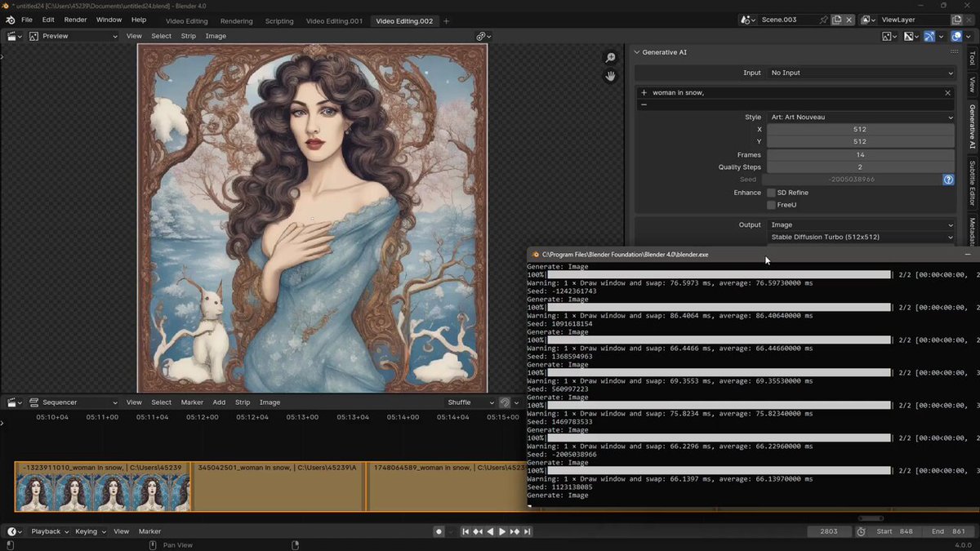Select the 345042501_woman in snow strip
Screen dimensions: 980x551
(278, 487)
